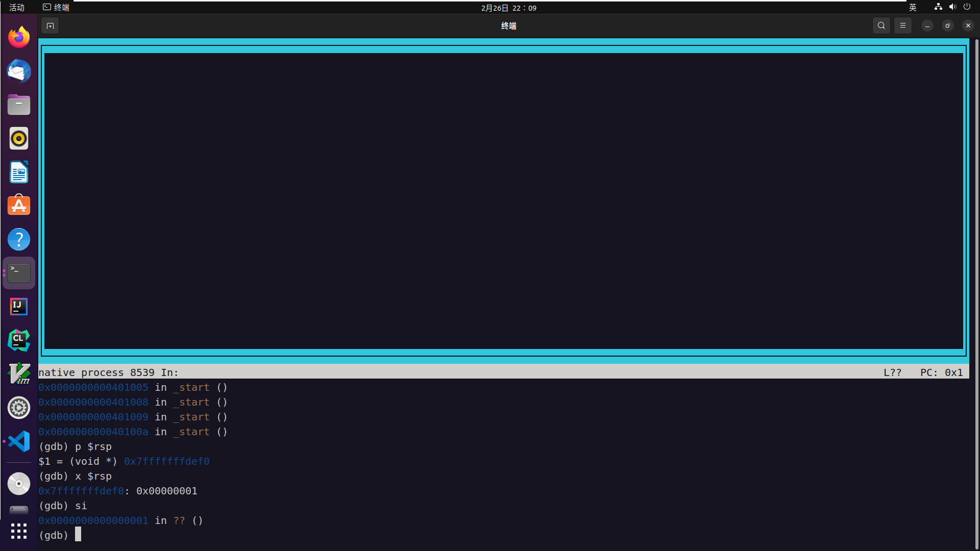Open the Help icon in dock
980x551 pixels.
19,239
